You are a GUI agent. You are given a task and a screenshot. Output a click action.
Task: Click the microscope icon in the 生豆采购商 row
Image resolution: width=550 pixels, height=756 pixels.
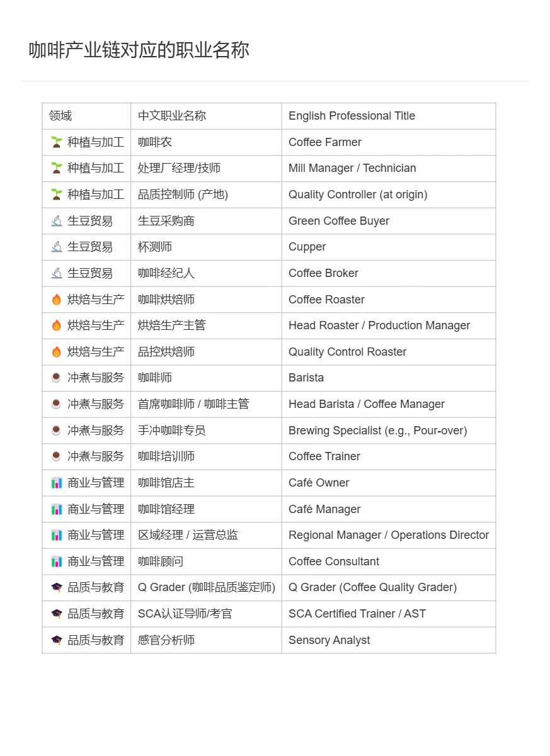coord(57,221)
